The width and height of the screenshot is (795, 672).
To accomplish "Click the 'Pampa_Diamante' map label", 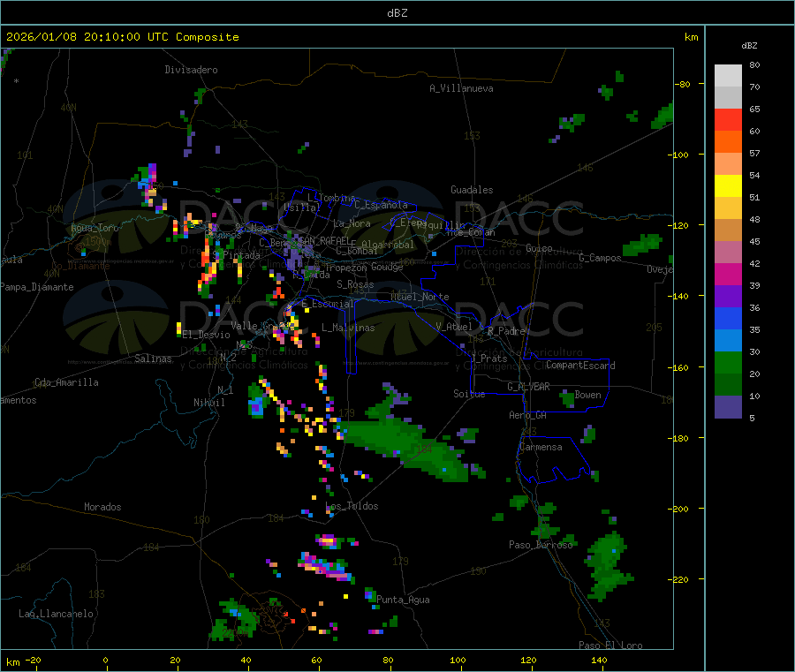I will click(37, 287).
